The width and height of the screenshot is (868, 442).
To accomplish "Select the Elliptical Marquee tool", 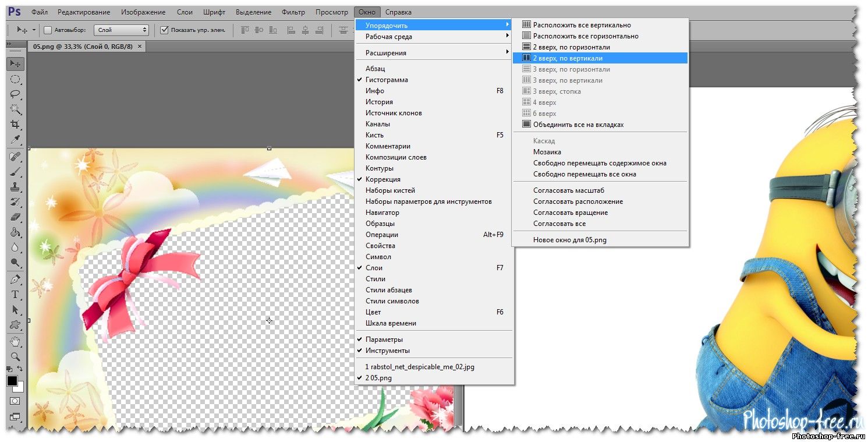I will pyautogui.click(x=15, y=80).
